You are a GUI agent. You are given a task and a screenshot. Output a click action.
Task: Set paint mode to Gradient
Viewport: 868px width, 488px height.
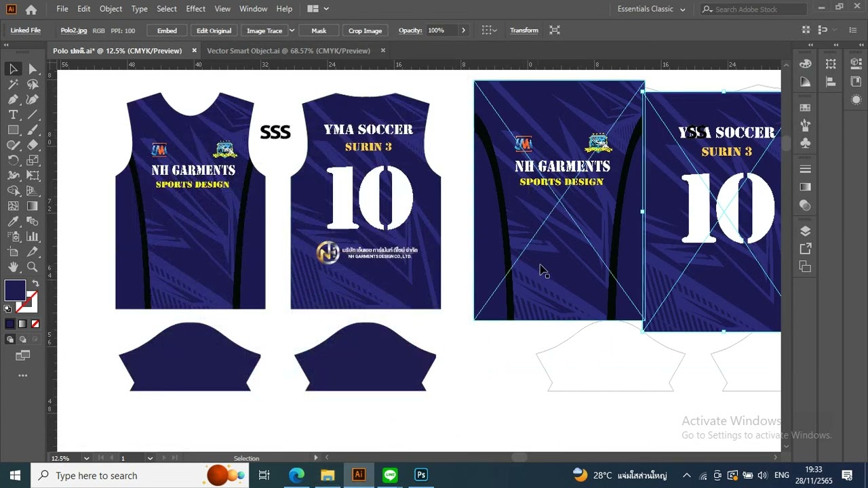point(22,324)
